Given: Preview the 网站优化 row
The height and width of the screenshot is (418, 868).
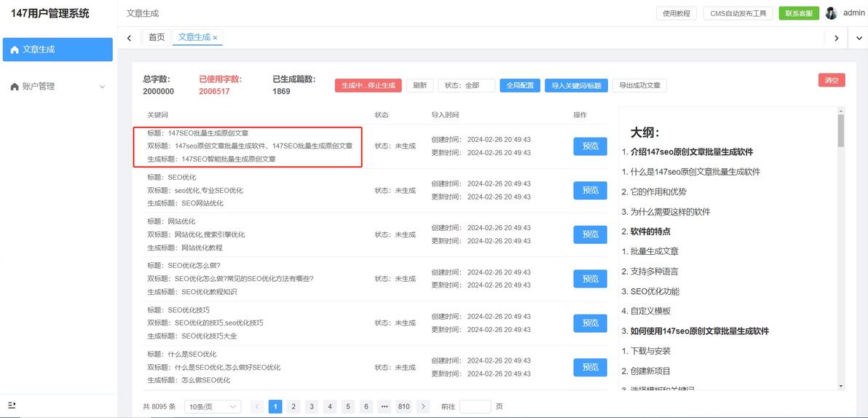Looking at the screenshot, I should [590, 234].
